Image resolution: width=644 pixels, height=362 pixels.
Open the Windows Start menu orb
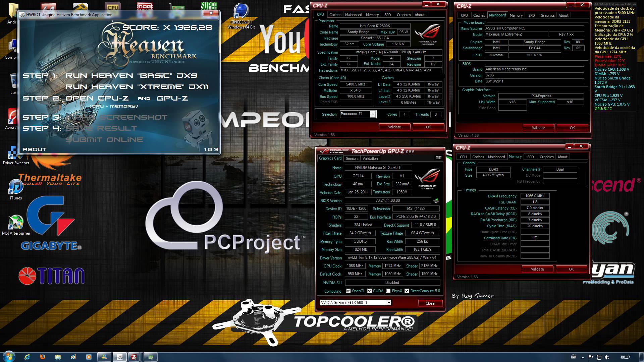tap(9, 356)
